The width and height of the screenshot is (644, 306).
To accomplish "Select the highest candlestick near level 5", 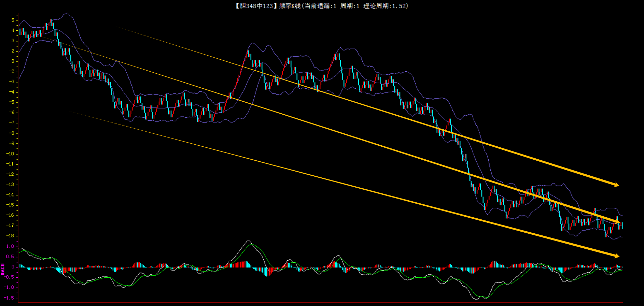I will 51,23.
